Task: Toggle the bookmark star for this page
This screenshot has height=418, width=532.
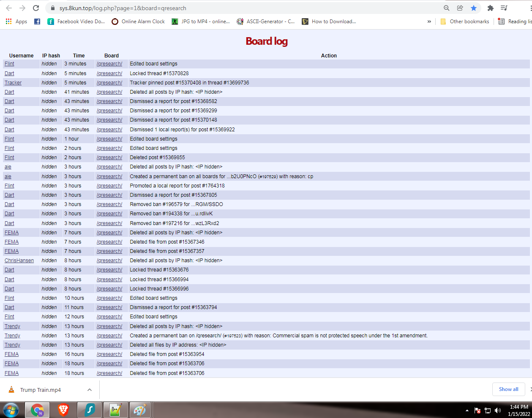Action: 474,8
